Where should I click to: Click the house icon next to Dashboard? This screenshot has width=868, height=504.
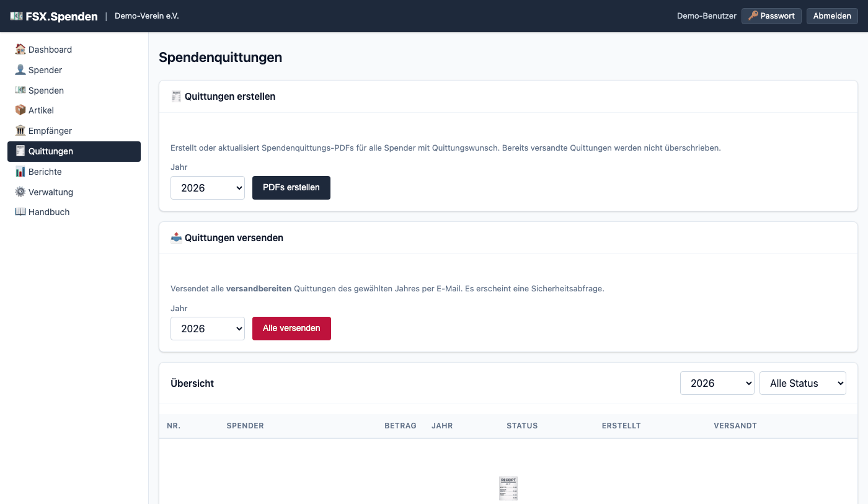[20, 50]
